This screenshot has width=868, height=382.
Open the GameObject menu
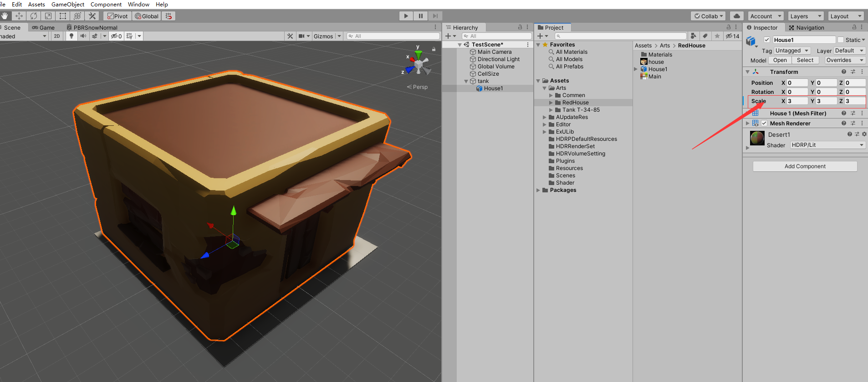coord(67,4)
